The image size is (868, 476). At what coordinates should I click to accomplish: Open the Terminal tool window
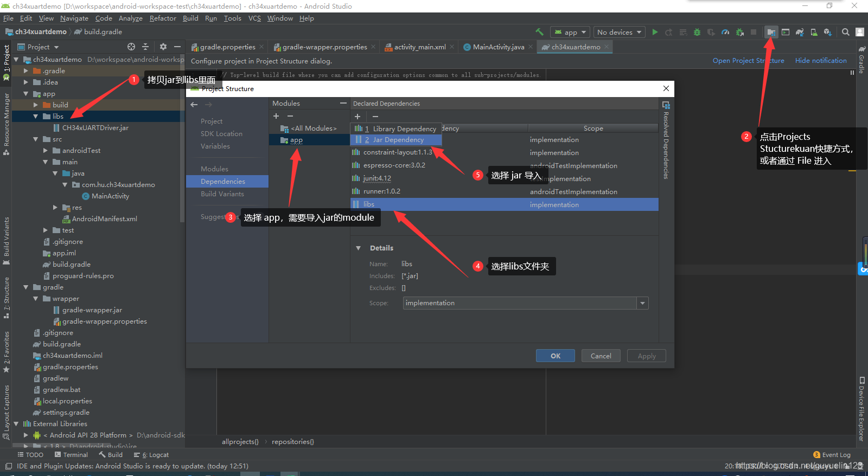point(71,455)
